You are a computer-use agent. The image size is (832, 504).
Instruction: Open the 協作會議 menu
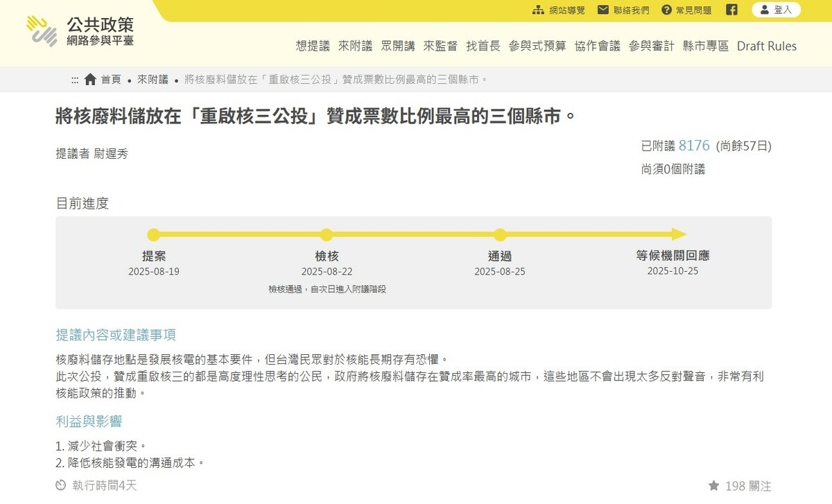(598, 46)
